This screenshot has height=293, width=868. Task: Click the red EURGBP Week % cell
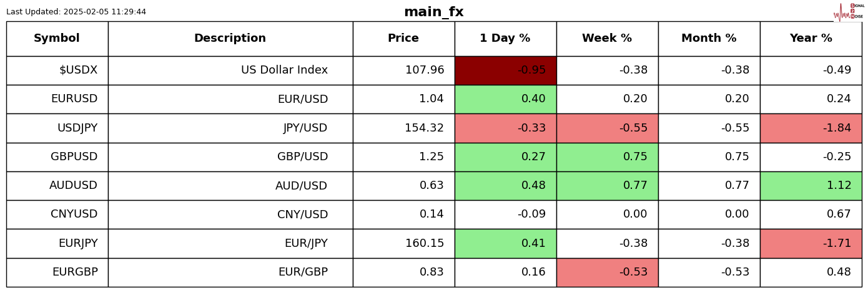pos(607,272)
